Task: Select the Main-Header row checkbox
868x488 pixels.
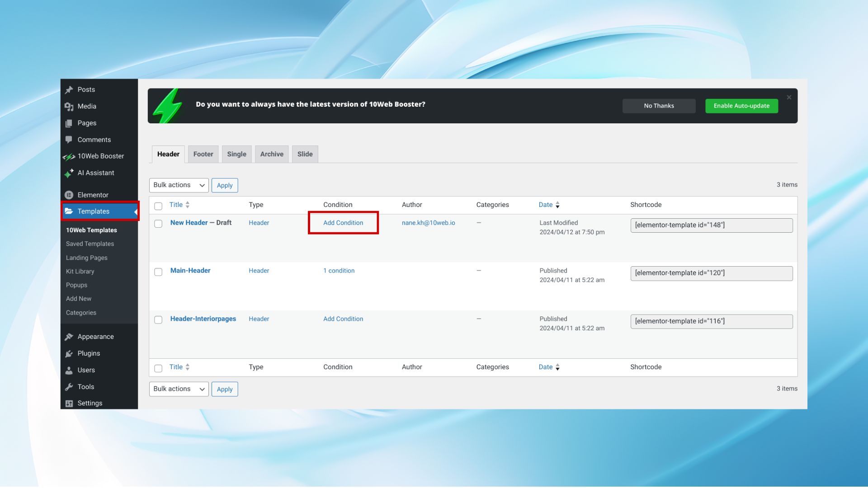Action: point(158,272)
